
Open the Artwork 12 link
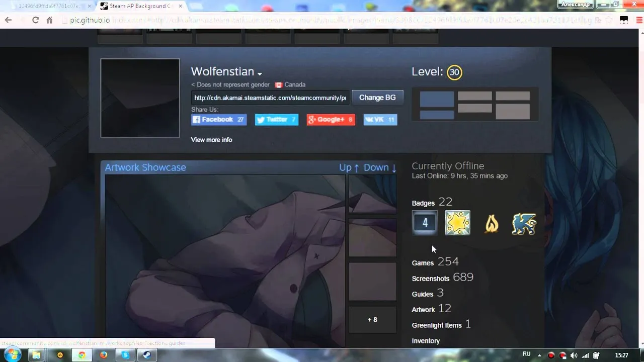[431, 309]
